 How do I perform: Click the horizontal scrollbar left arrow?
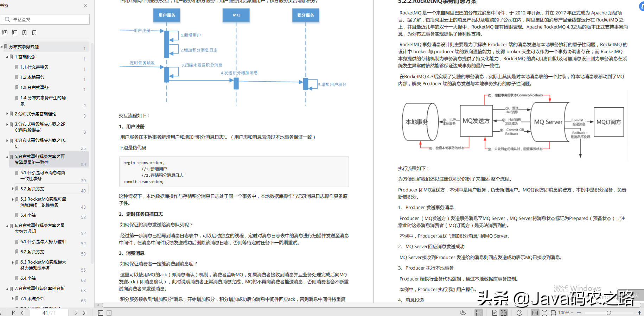[x=98, y=305]
